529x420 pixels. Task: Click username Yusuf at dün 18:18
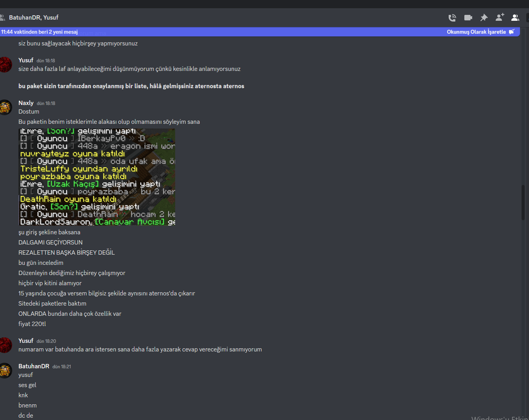tap(26, 60)
